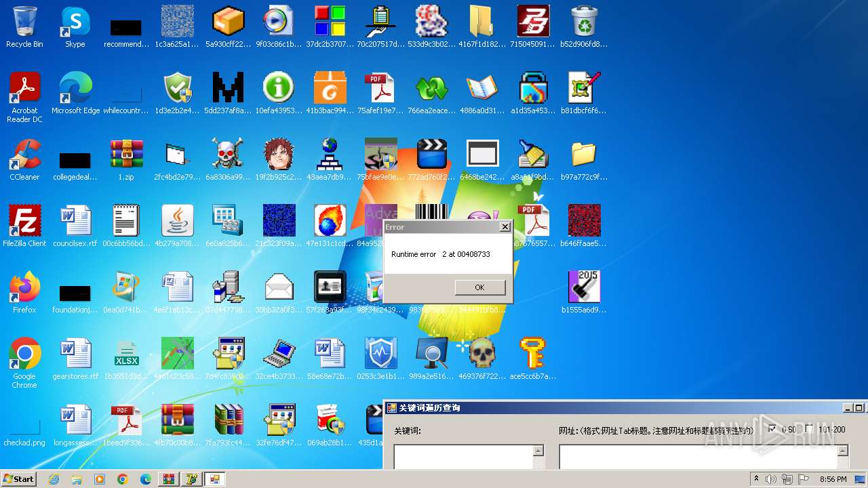Viewport: 868px width, 488px height.
Task: Select the PDF file 75afef19e7
Action: 380,94
